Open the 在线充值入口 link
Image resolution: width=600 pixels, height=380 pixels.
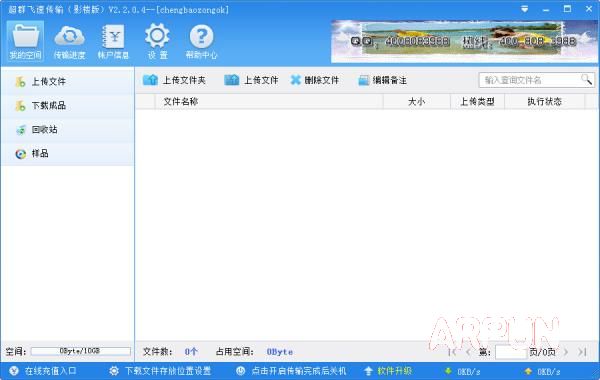coord(51,371)
